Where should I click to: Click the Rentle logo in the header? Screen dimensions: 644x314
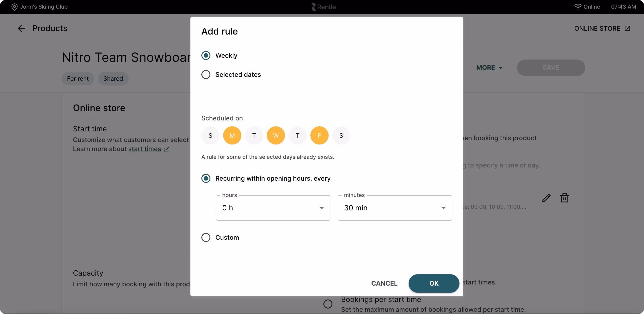[323, 7]
